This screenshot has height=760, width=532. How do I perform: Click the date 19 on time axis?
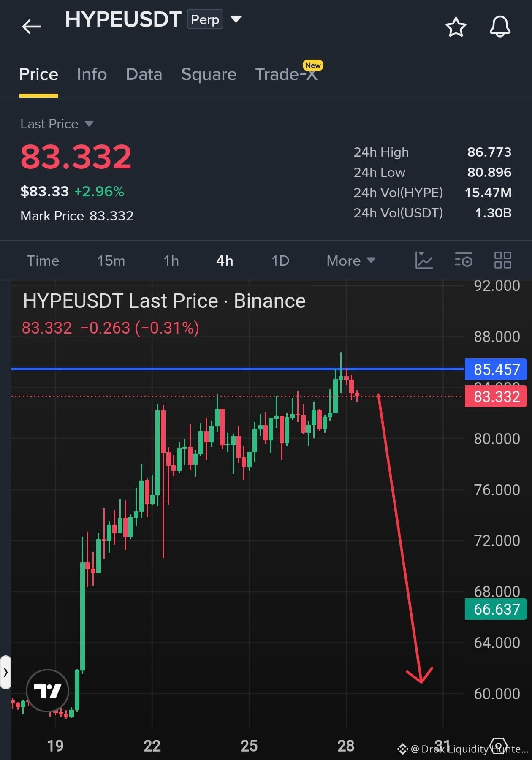pyautogui.click(x=55, y=746)
